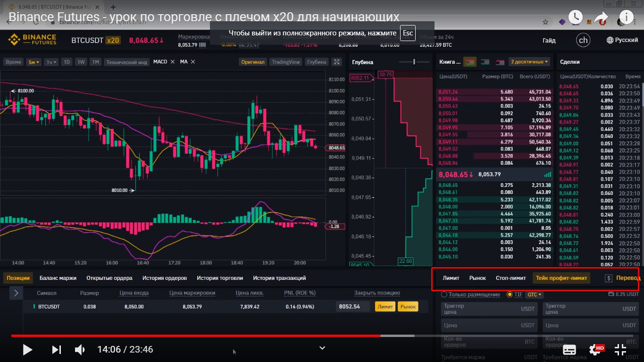Click the Share arrow icon
The height and width of the screenshot is (362, 644).
click(x=601, y=18)
